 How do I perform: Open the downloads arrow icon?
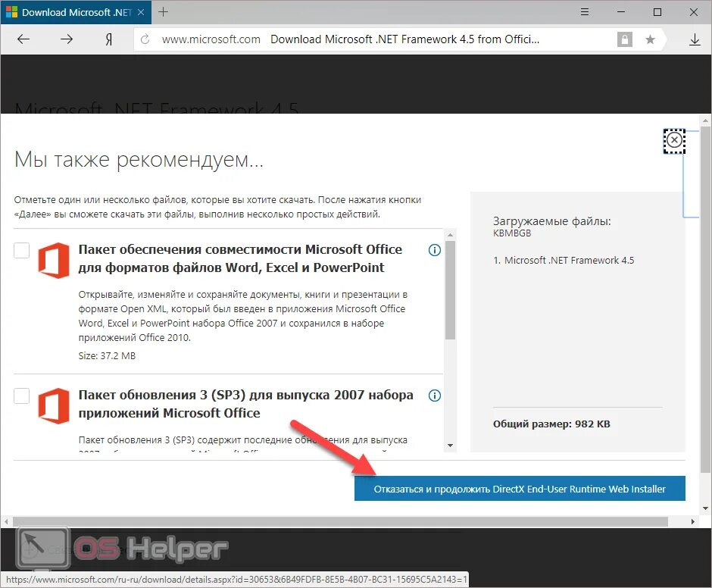(695, 39)
